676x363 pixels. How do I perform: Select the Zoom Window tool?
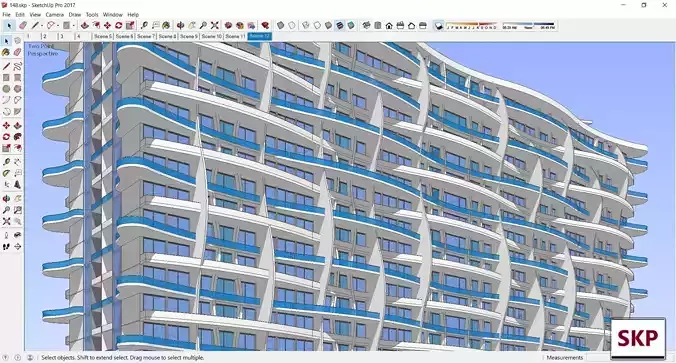[17, 210]
